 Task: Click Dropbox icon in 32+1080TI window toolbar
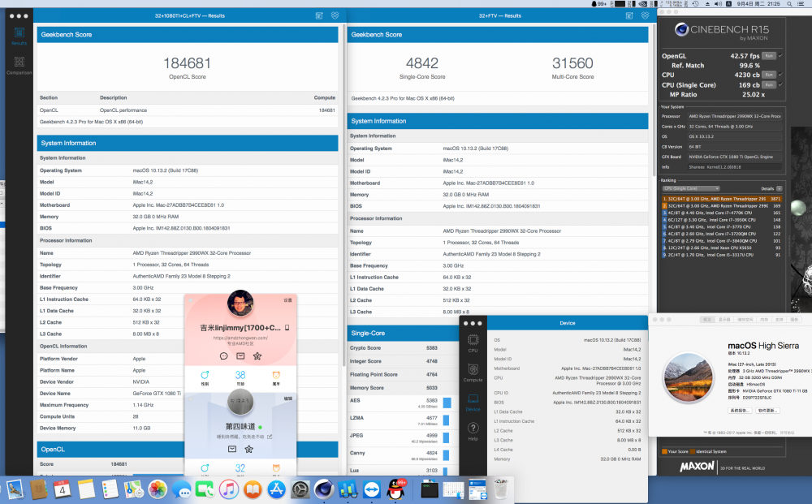[x=335, y=15]
